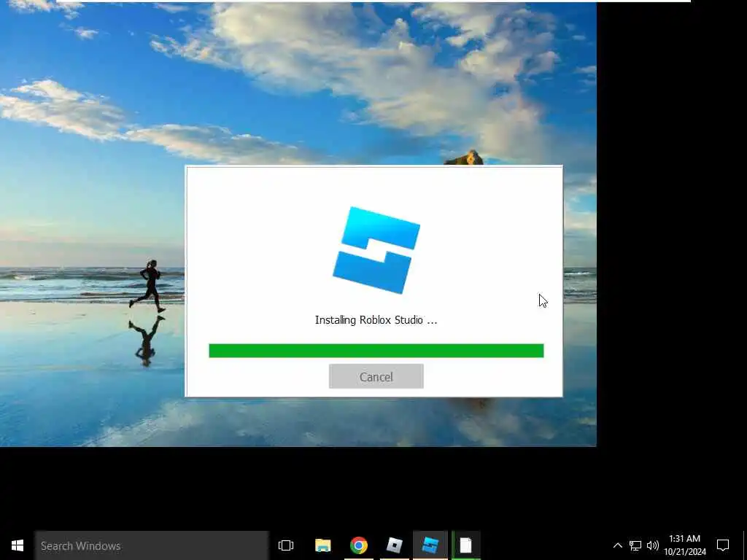Screen dimensions: 747x560
Task: Open File Explorer from the taskbar
Action: click(x=322, y=545)
